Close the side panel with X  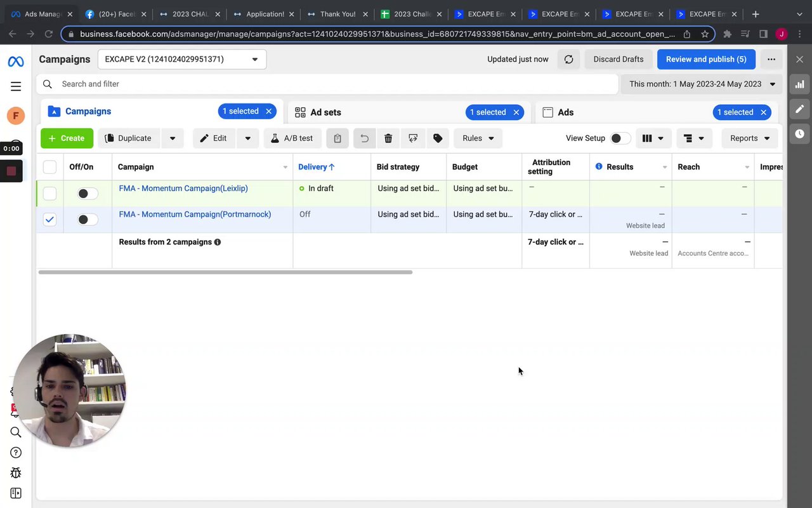point(799,59)
